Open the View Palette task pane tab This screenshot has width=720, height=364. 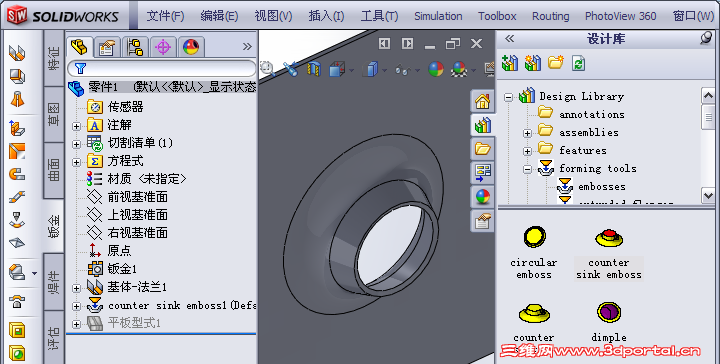click(483, 173)
